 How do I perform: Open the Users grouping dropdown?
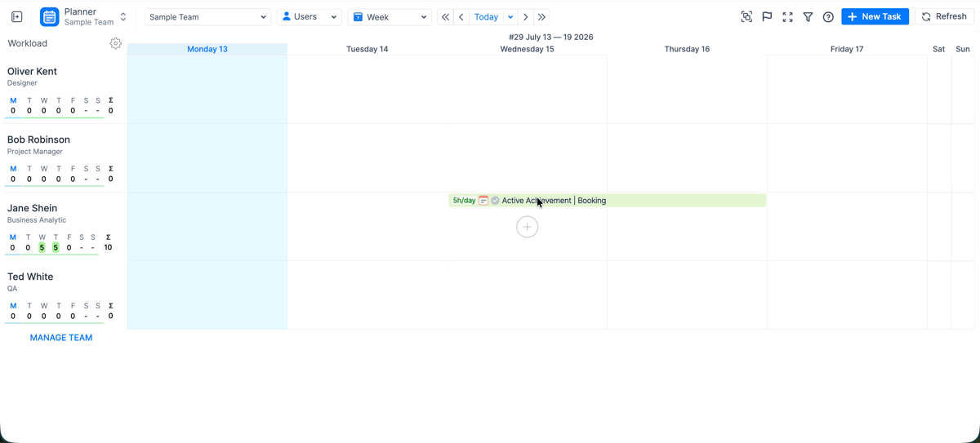point(310,16)
